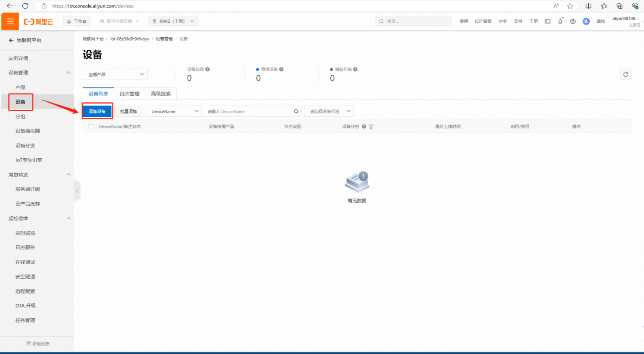Open the 请选择设备标签 dropdown

click(x=329, y=112)
